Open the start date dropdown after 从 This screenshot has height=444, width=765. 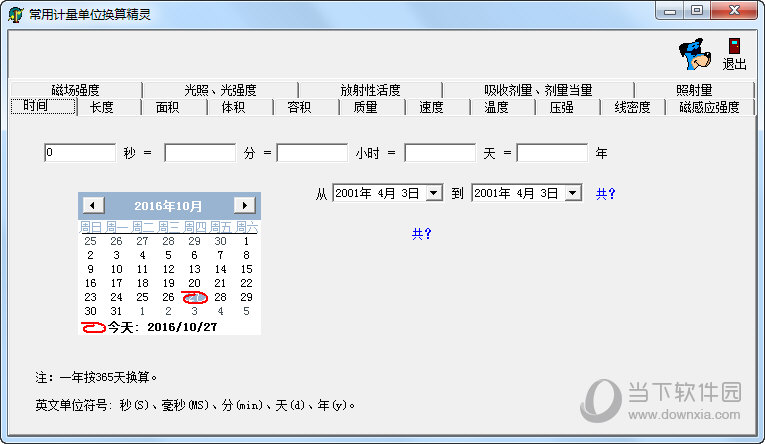tap(434, 193)
